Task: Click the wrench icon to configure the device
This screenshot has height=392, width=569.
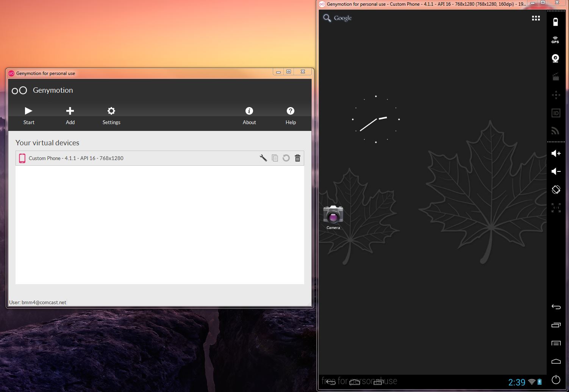Action: pos(263,158)
